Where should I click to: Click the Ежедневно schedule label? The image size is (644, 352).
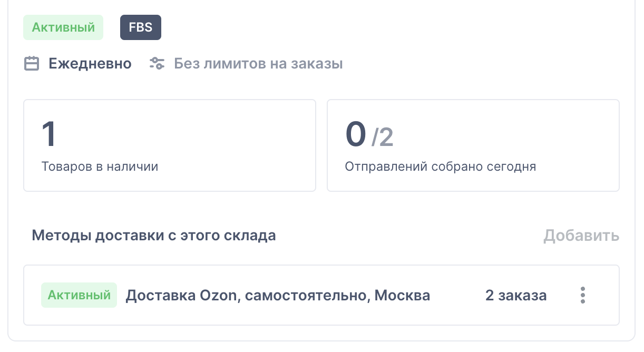click(x=90, y=64)
